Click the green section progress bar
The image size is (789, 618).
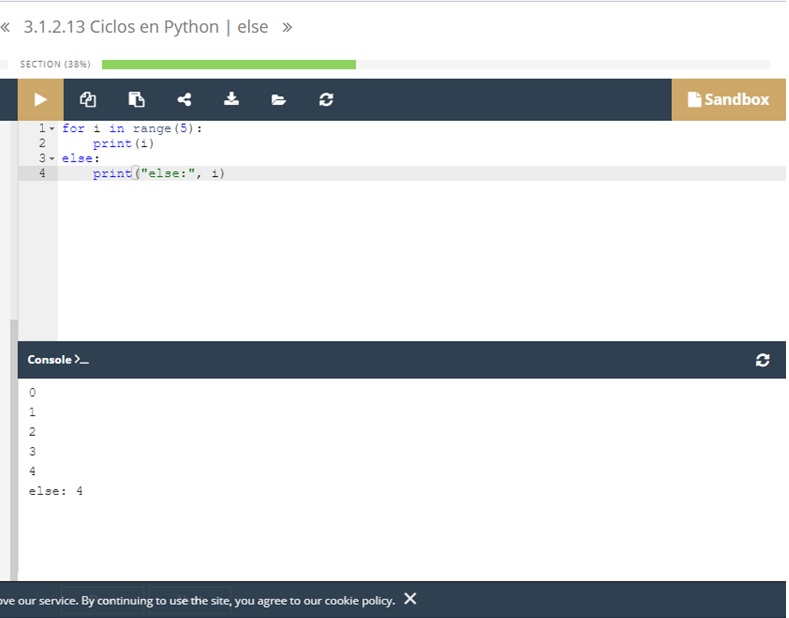pos(228,64)
